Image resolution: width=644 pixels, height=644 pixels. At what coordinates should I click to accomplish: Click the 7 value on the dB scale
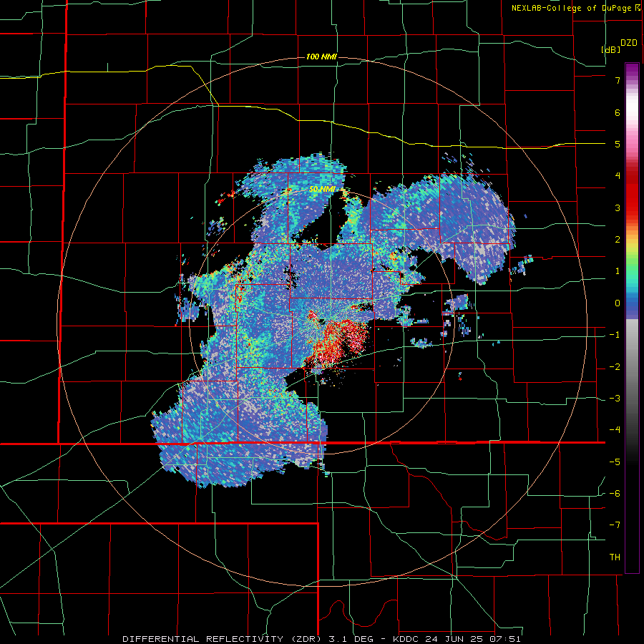point(618,80)
